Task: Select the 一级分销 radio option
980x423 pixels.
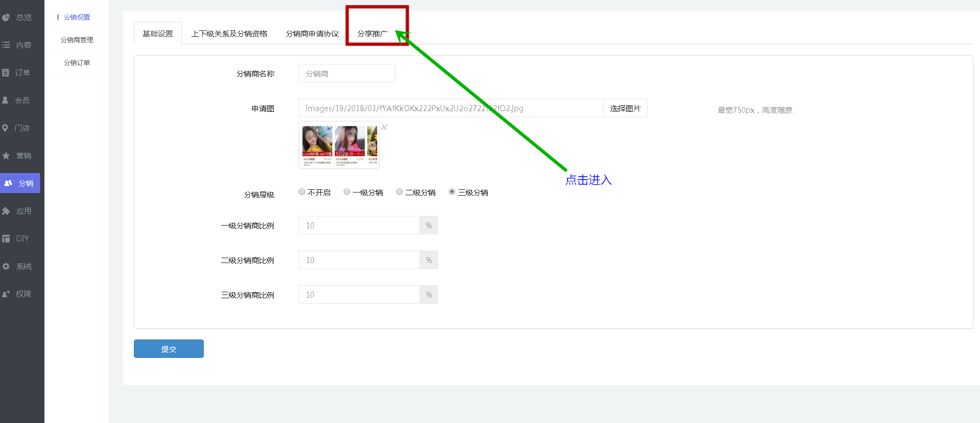Action: [347, 191]
